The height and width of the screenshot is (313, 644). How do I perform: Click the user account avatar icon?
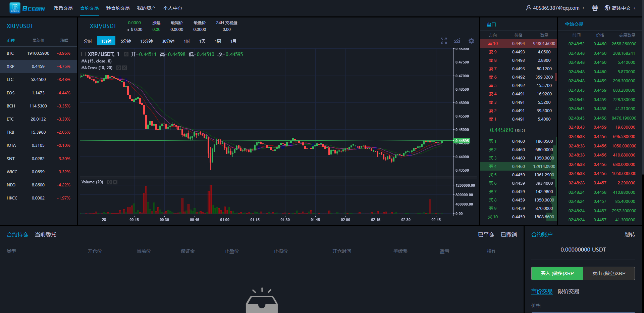click(529, 8)
